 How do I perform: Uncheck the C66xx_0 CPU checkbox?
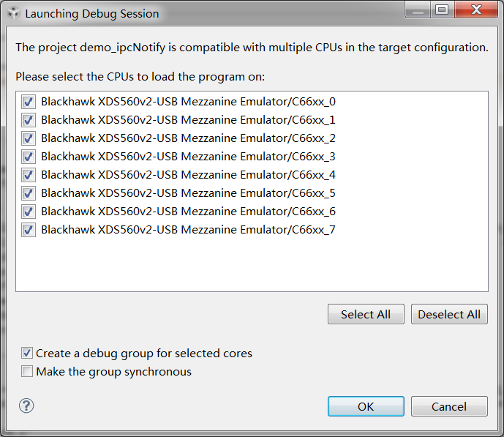[x=29, y=102]
